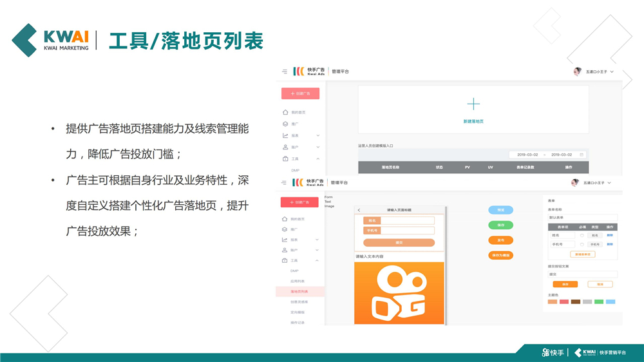
Task: Select DMP in editor screen sidebar
Action: coord(294,271)
